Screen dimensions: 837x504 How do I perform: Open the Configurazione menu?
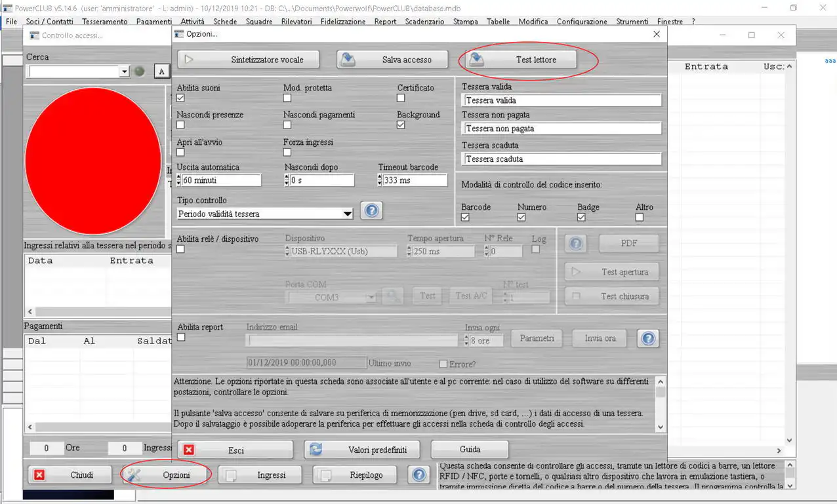582,22
